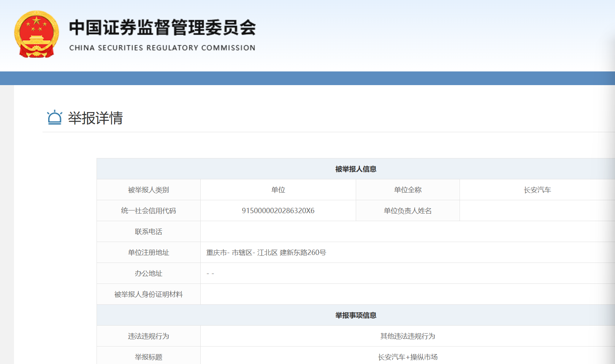Click the 统一社会信用代码 label cell
Viewport: 615px width, 364px height.
[149, 210]
